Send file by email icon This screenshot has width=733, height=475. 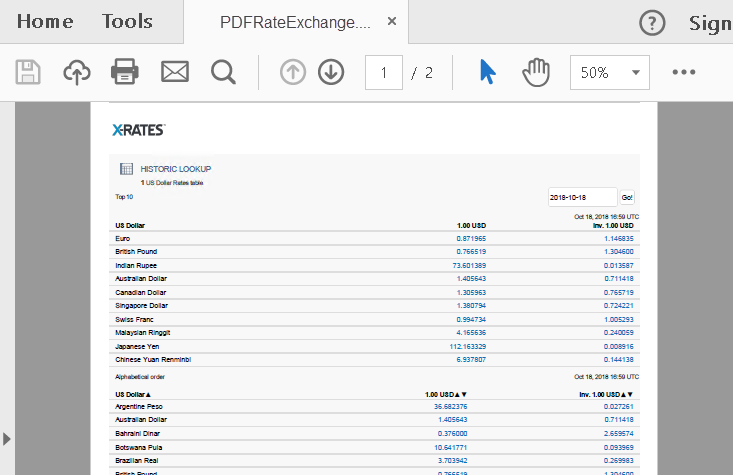[175, 72]
